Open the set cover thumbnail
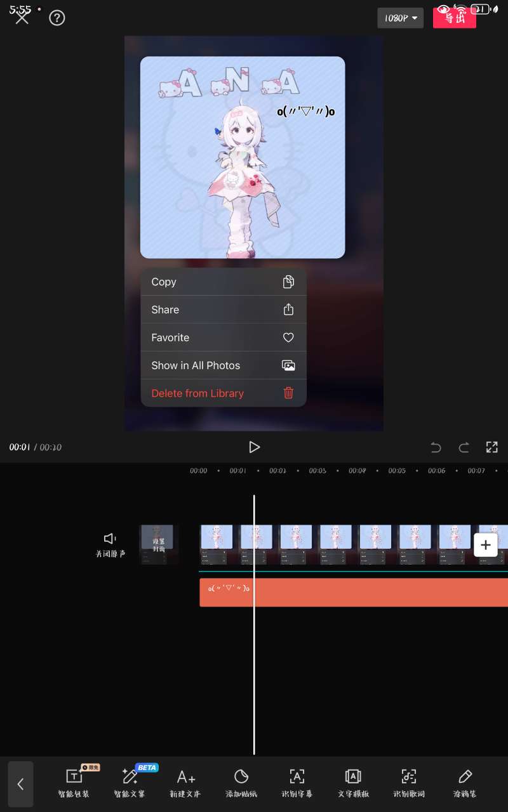Viewport: 508px width, 812px height. point(159,544)
